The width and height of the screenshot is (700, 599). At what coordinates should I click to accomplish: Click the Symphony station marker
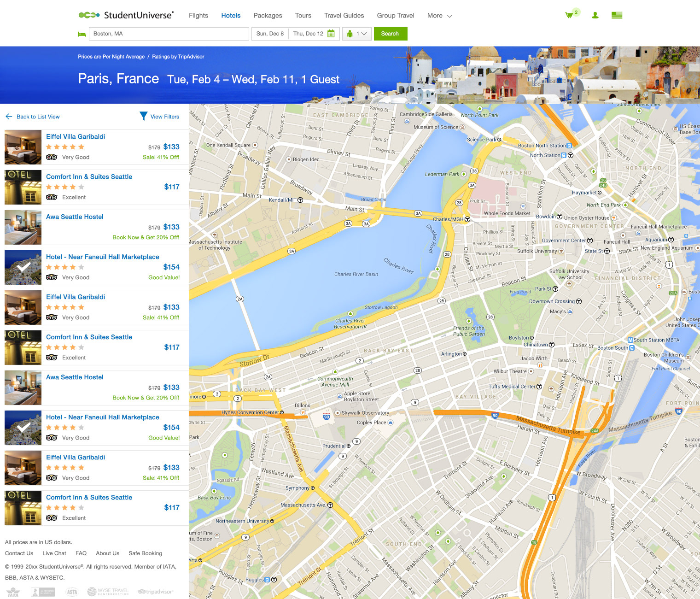click(x=313, y=488)
